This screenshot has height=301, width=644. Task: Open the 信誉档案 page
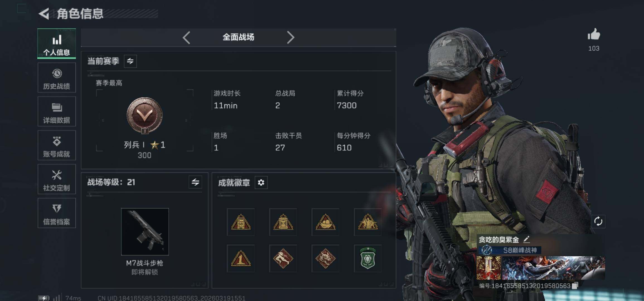pos(57,213)
